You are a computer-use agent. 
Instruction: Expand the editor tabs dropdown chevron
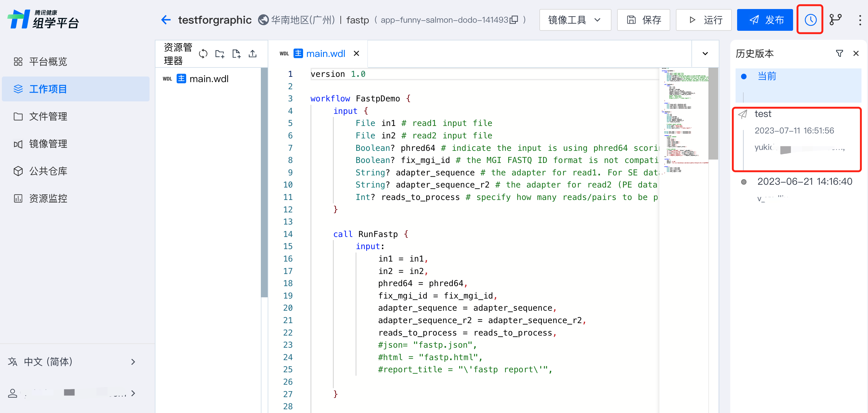[705, 53]
